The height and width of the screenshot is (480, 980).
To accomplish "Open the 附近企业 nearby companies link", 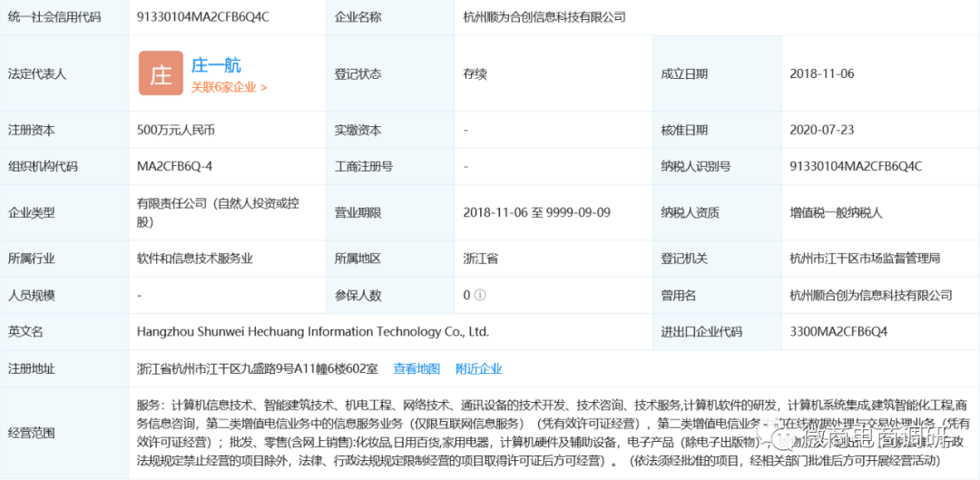I will pyautogui.click(x=479, y=368).
